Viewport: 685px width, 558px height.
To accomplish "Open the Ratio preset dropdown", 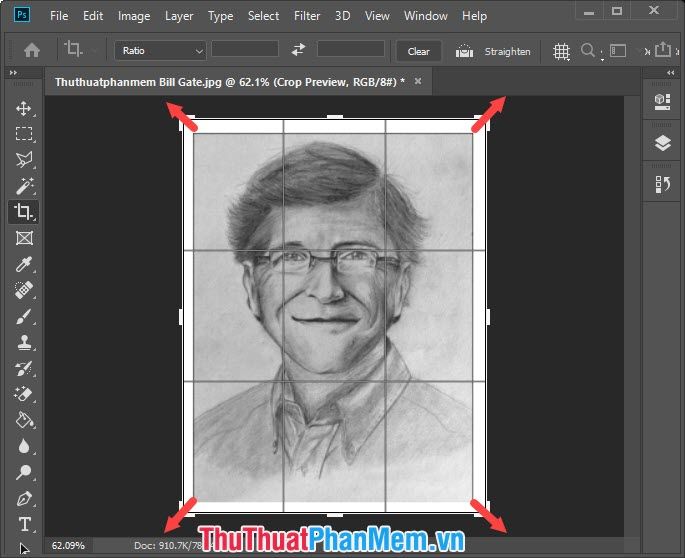I will [160, 50].
